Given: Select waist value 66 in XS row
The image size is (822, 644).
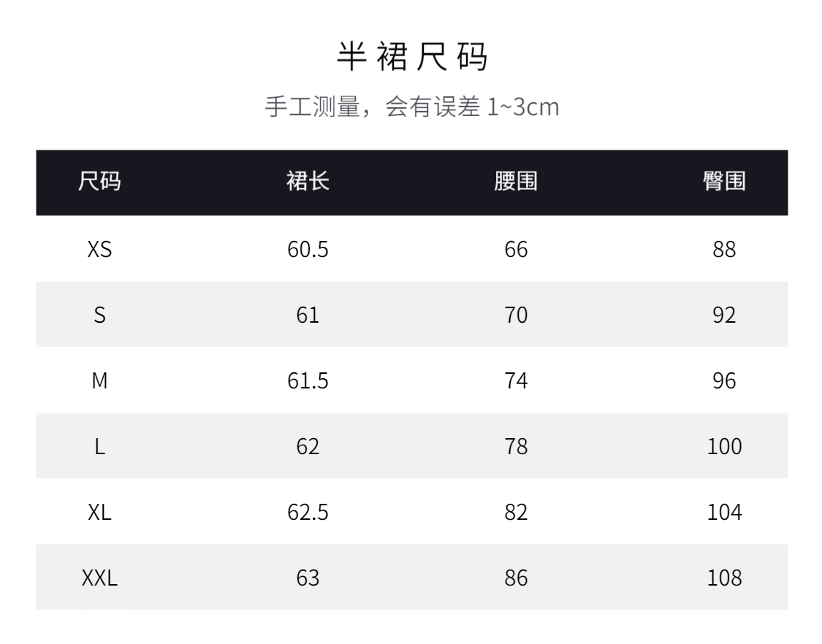Looking at the screenshot, I should point(516,250).
